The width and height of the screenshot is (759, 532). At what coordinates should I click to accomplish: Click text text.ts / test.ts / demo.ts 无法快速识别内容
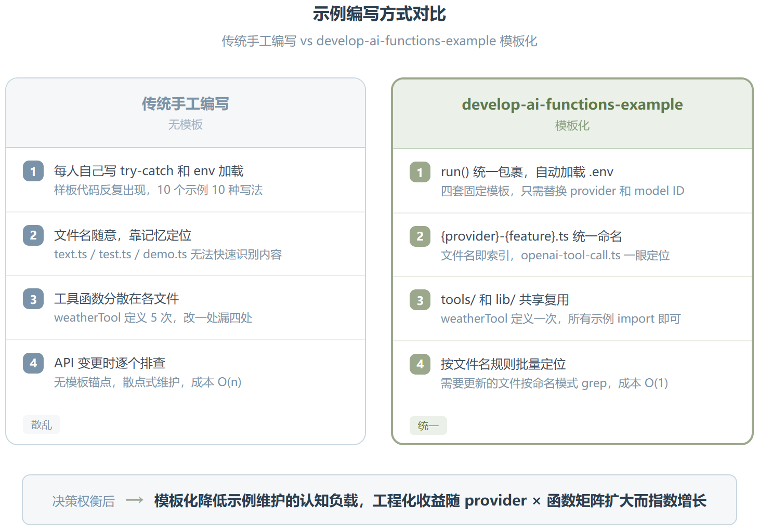coord(168,255)
